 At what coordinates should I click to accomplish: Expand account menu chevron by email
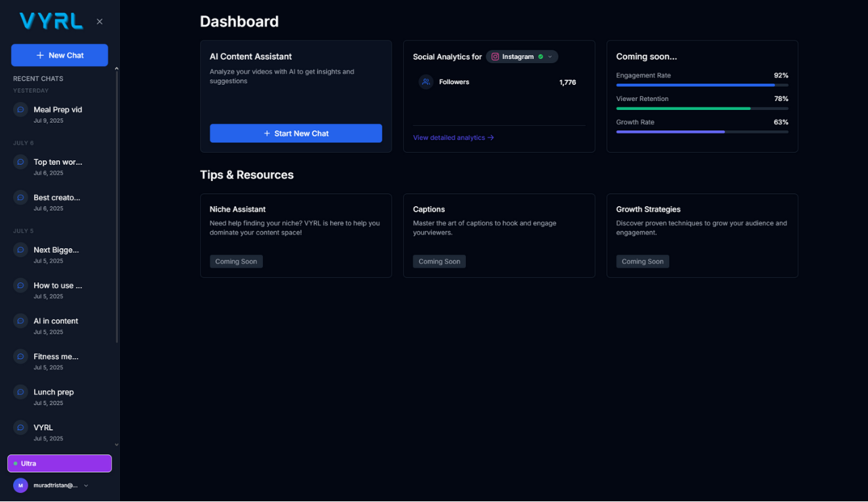click(86, 486)
